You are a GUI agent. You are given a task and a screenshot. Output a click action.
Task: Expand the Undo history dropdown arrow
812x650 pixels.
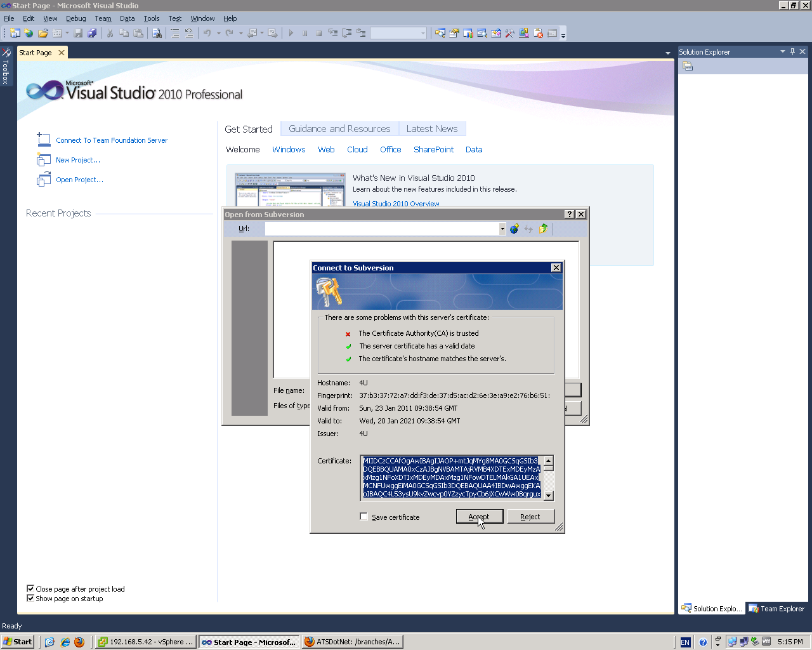coord(218,33)
